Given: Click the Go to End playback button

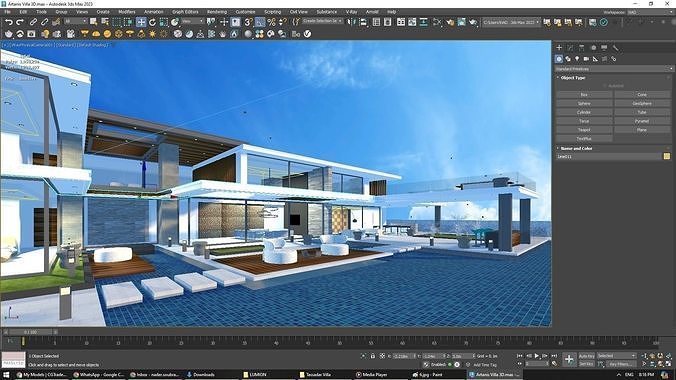Looking at the screenshot, I should 554,356.
